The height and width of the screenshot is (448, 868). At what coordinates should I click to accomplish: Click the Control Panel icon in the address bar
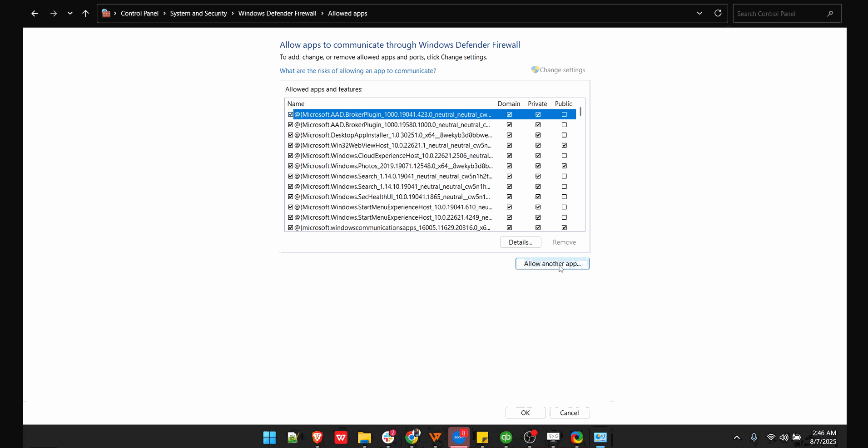(x=106, y=13)
